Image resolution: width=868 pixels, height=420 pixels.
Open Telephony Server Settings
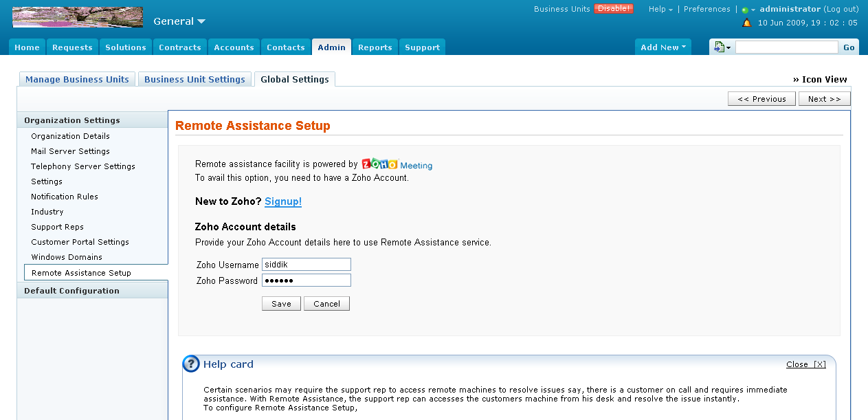click(83, 166)
